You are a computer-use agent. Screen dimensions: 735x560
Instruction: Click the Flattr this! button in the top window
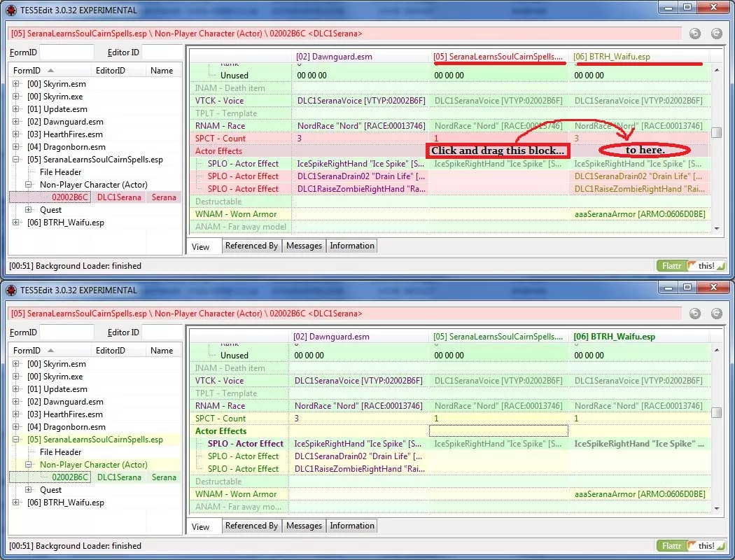692,266
